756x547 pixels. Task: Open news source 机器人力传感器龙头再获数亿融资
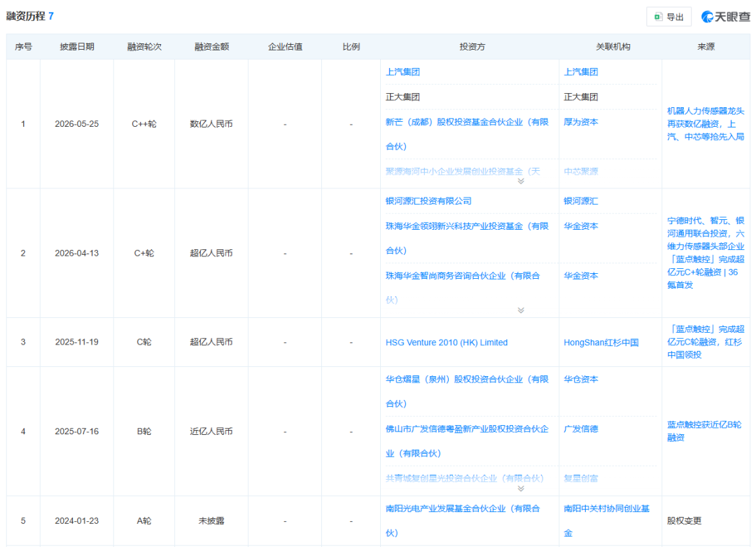coord(706,124)
